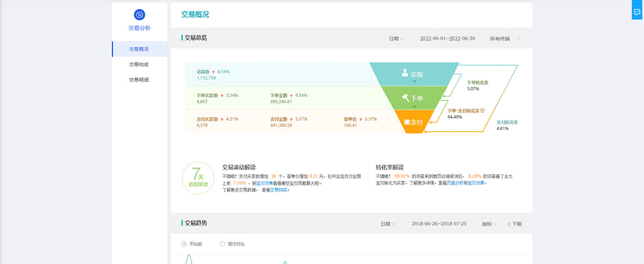The width and height of the screenshot is (644, 264).
Task: Select the 不比较 radio option
Action: pos(184,244)
